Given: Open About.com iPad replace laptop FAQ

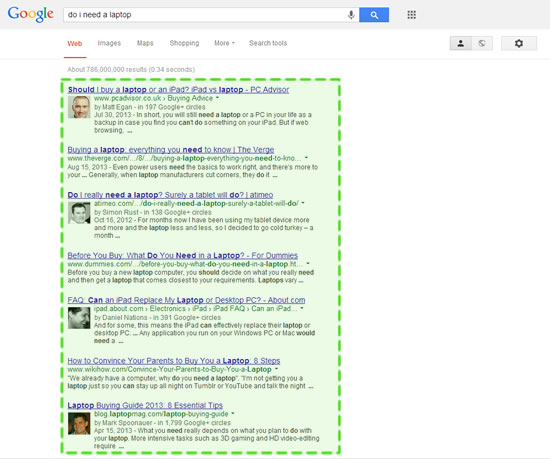Looking at the screenshot, I should (x=186, y=300).
